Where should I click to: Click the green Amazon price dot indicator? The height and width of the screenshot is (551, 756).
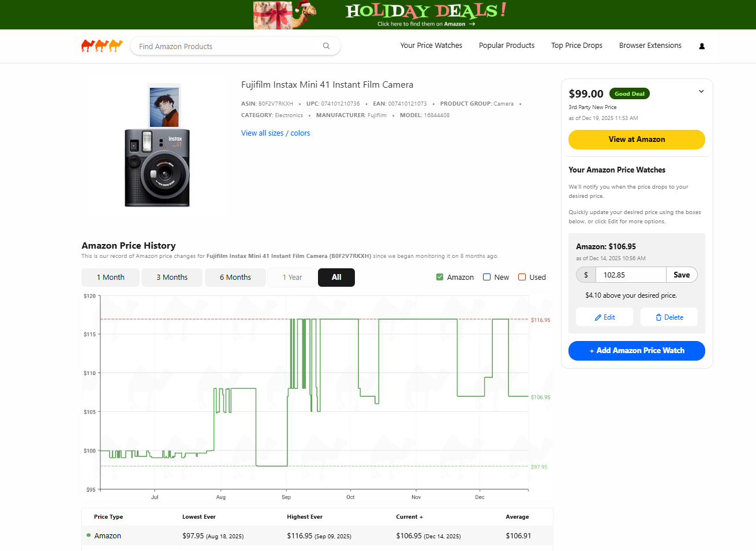tap(88, 535)
